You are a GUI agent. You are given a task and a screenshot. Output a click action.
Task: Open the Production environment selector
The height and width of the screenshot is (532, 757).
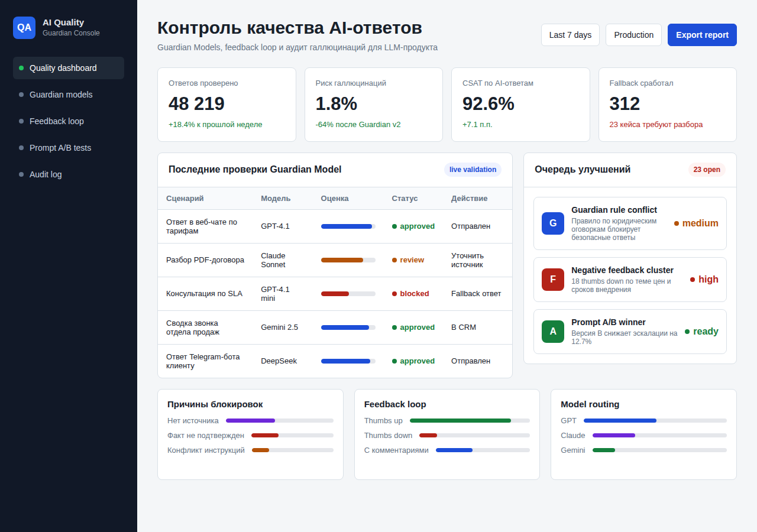[x=633, y=35]
